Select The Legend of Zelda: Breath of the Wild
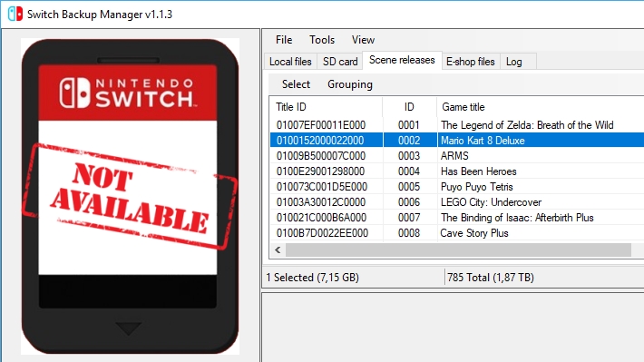This screenshot has height=362, width=644. (x=527, y=125)
